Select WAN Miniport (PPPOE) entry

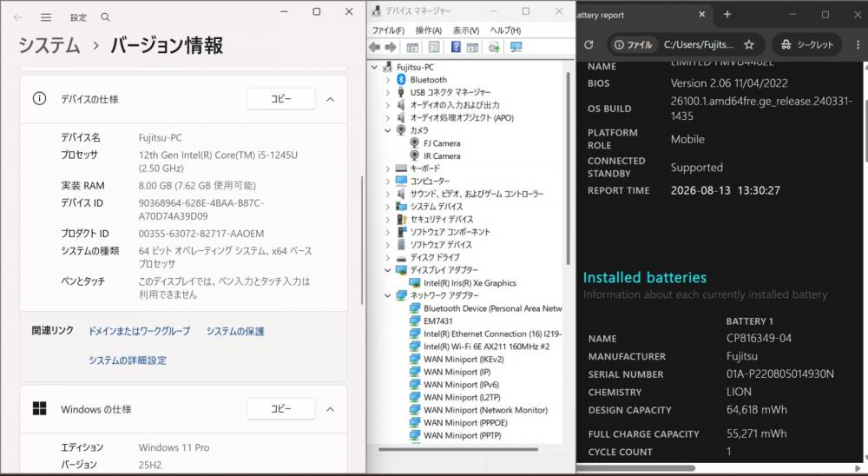[x=465, y=423]
